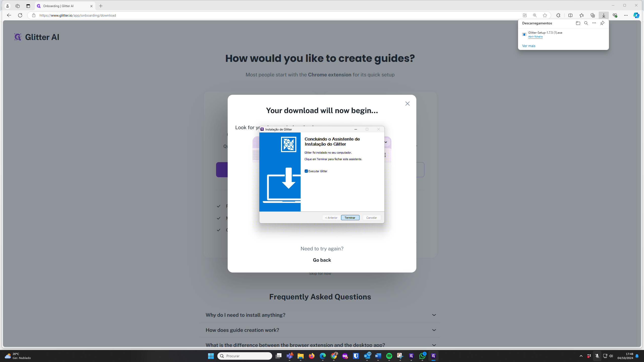Open the tab actions menu icon
This screenshot has width=644, height=362.
[x=28, y=6]
